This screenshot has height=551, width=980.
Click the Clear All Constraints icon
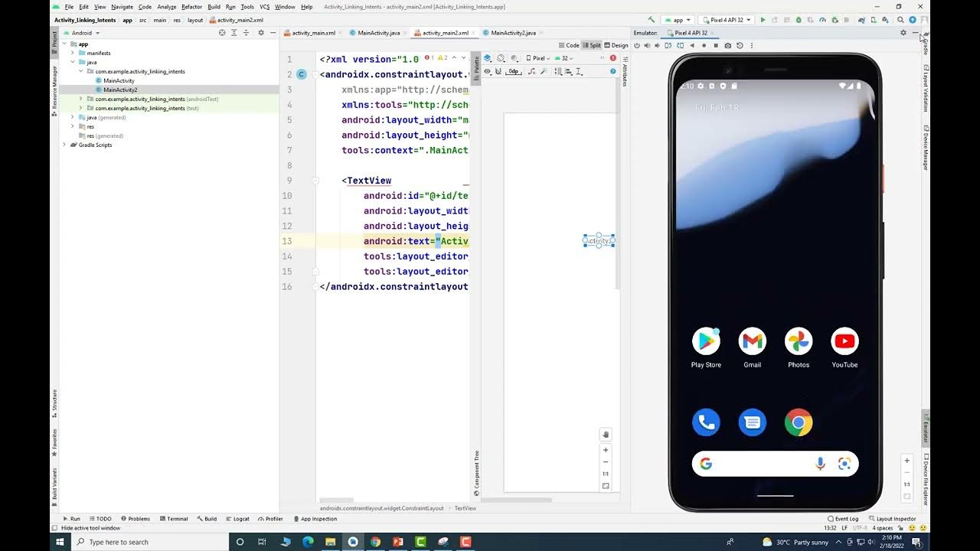click(x=531, y=71)
